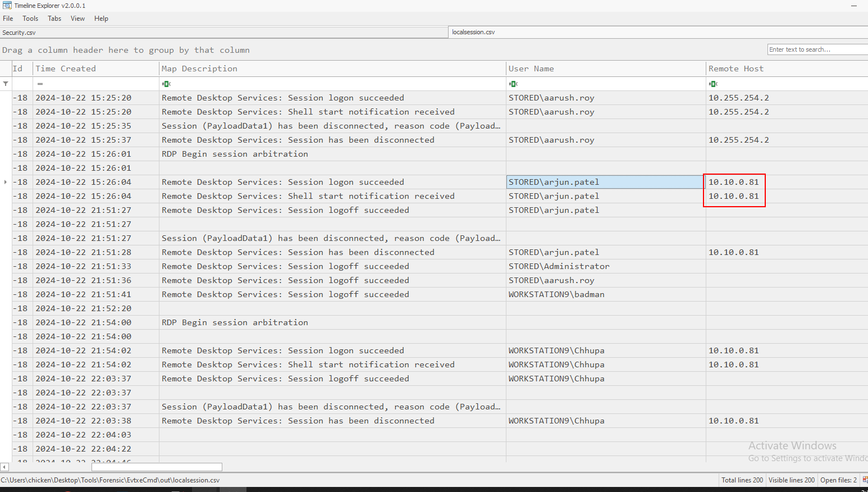Sort by the Time Created column header

pos(66,69)
